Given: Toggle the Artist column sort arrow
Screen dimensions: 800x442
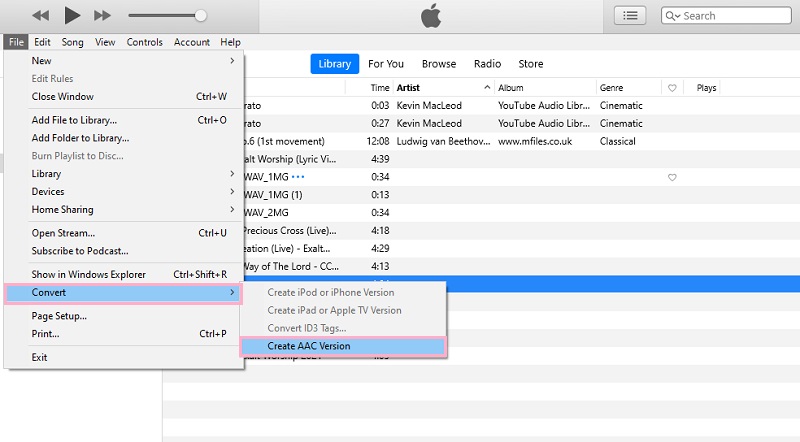Looking at the screenshot, I should click(x=487, y=87).
